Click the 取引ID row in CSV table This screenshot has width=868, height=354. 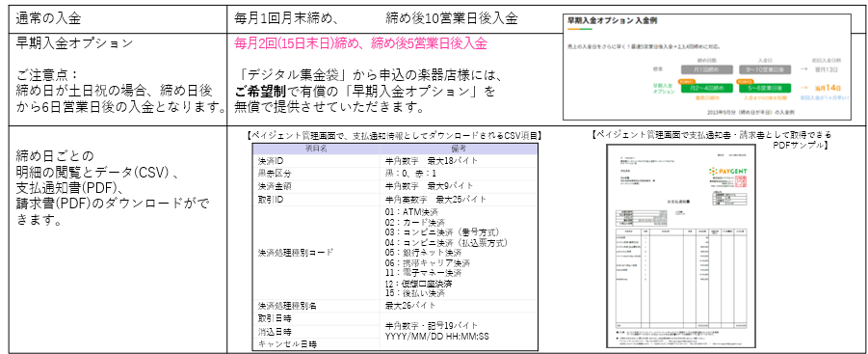395,200
